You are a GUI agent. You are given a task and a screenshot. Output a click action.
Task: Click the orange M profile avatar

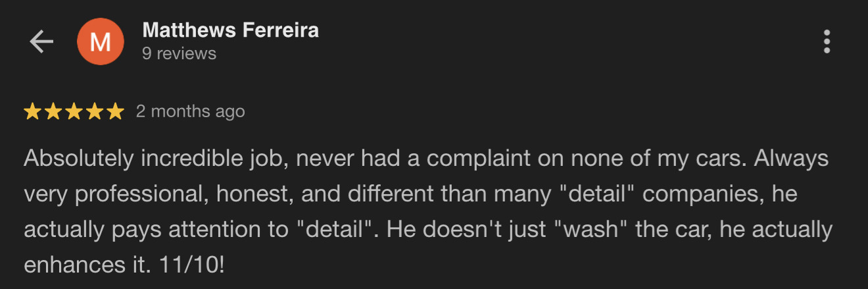coord(100,41)
